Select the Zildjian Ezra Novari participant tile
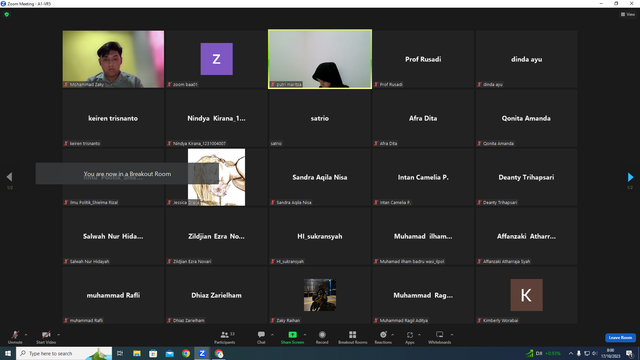Screen dimensions: 640x360 coord(216,236)
